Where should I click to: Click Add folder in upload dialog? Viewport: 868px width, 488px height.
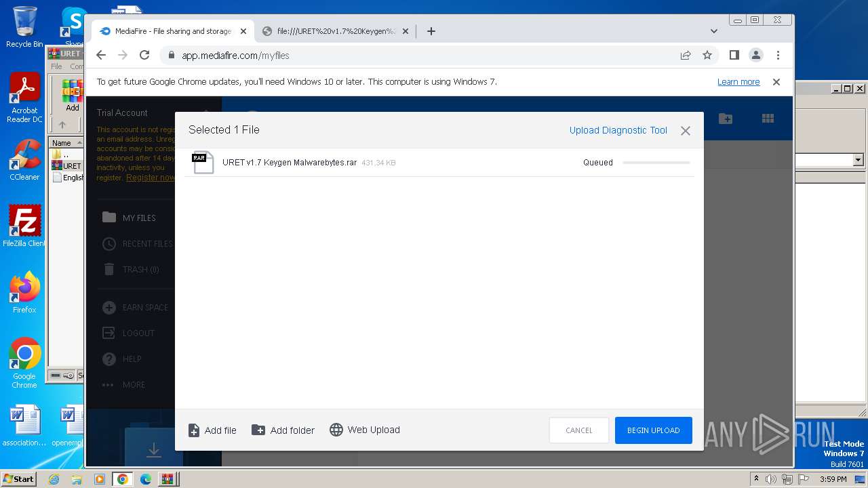coord(283,430)
